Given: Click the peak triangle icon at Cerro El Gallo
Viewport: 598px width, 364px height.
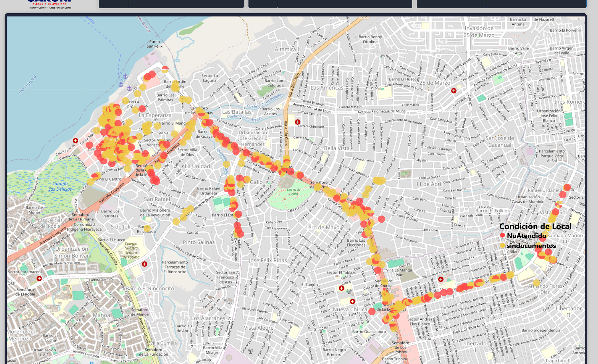Looking at the screenshot, I should (x=285, y=199).
